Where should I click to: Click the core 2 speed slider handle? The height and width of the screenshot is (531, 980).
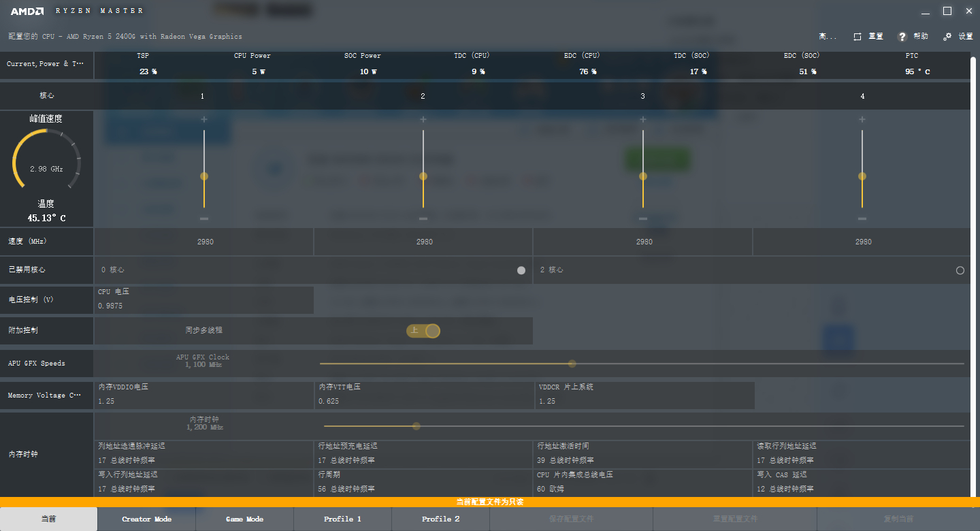pos(423,176)
